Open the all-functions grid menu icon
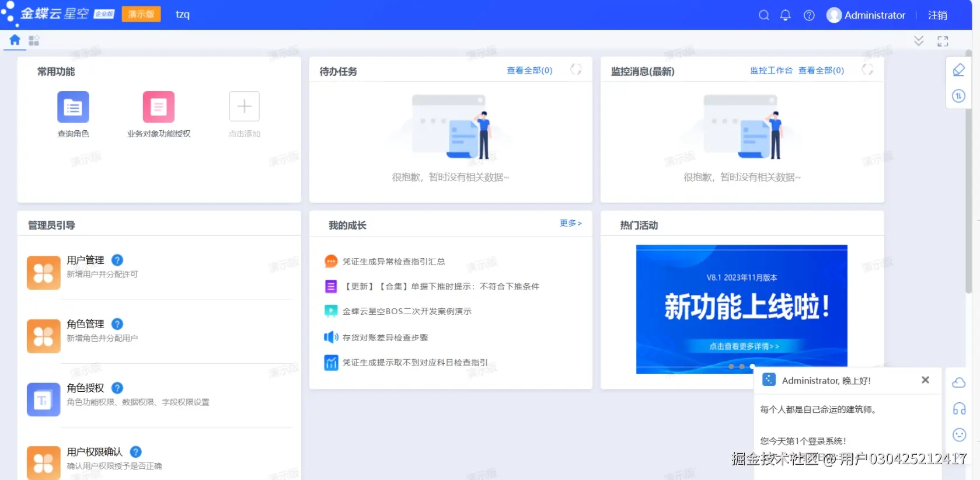Image resolution: width=980 pixels, height=480 pixels. [x=34, y=41]
